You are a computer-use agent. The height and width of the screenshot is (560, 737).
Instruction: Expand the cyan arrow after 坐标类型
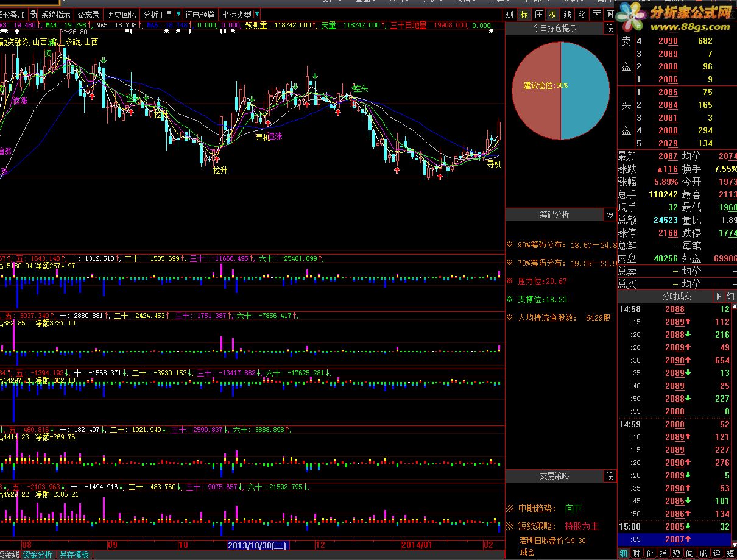[x=257, y=15]
